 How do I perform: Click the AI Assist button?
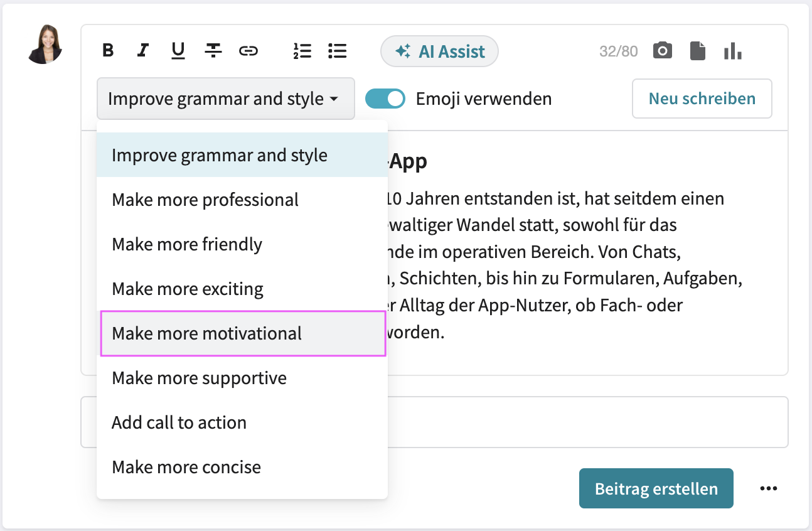(x=439, y=51)
